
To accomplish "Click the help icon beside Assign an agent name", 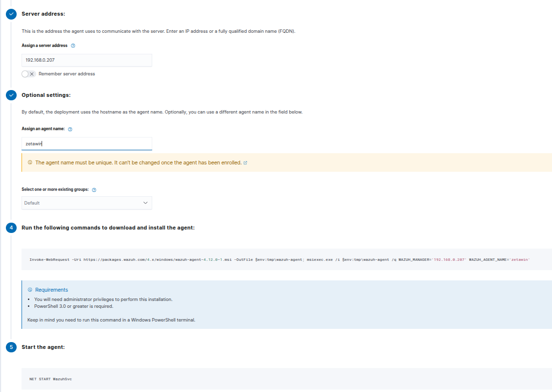I will pyautogui.click(x=70, y=129).
